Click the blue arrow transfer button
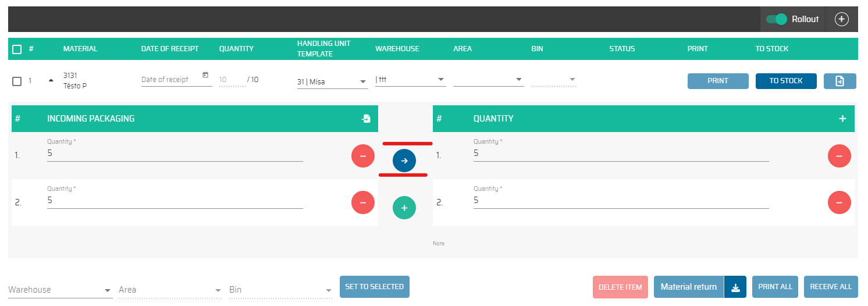This screenshot has height=306, width=868. coord(404,161)
